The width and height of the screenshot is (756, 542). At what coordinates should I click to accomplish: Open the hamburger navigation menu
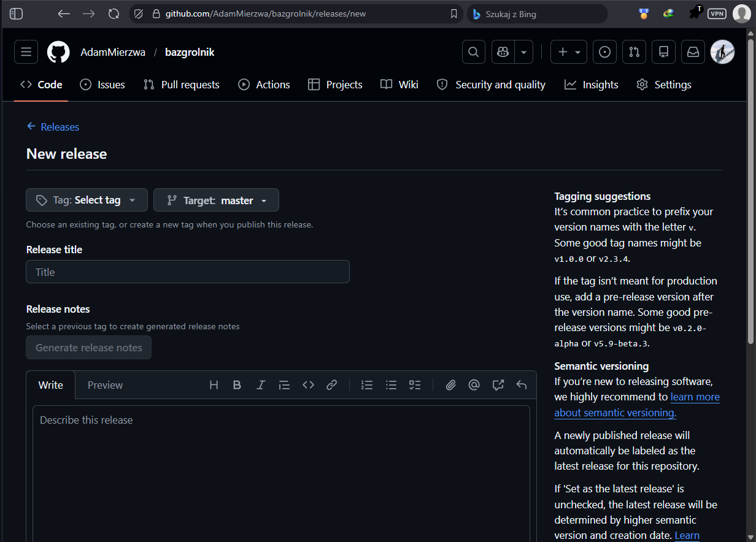click(x=26, y=52)
